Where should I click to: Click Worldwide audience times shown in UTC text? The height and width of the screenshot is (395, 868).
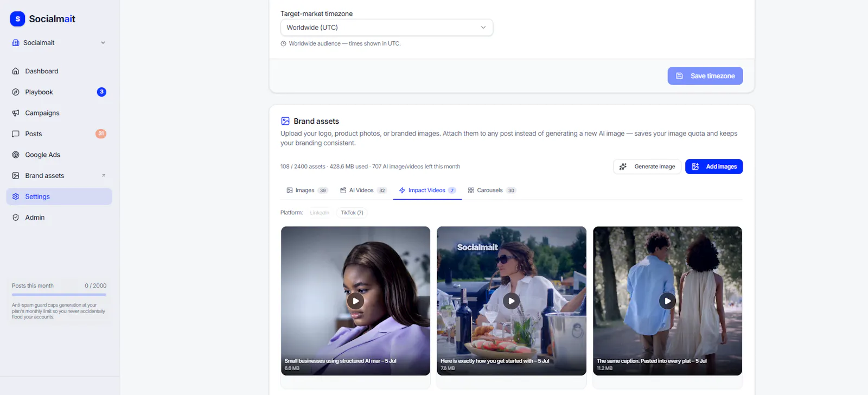coord(344,44)
